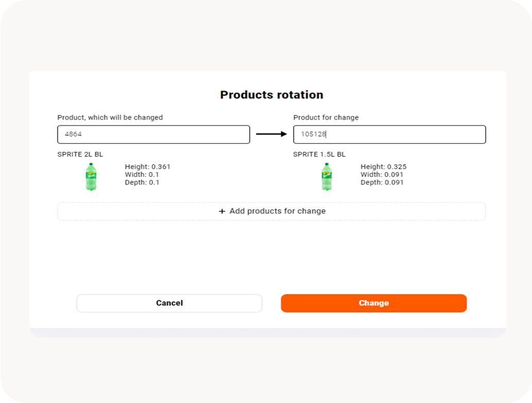Click the Height: 0.361 value

click(147, 167)
